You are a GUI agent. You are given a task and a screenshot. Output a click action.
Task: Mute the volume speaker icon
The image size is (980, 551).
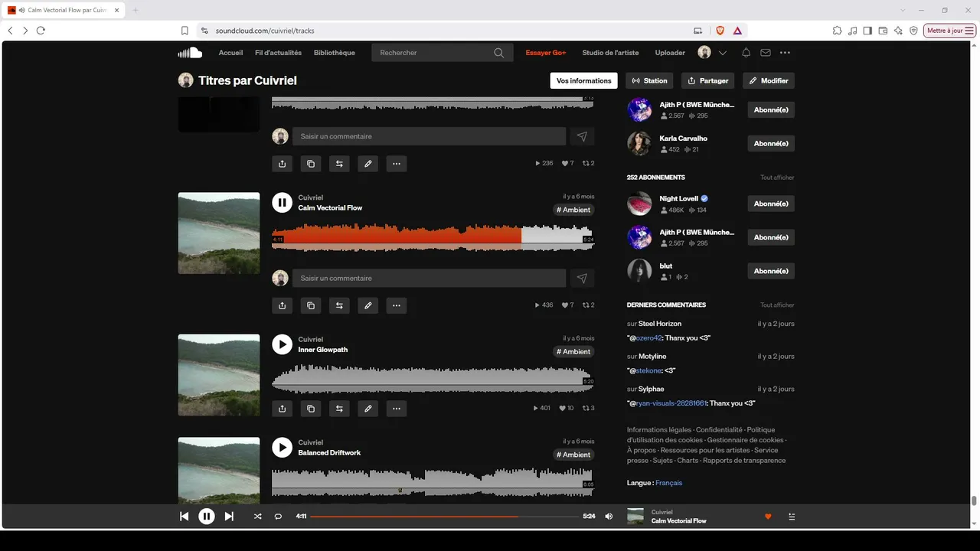(609, 517)
